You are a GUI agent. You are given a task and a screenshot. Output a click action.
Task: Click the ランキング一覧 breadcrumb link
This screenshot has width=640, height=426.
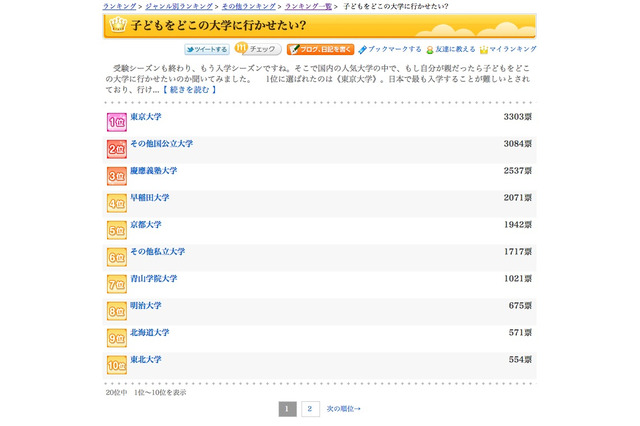tap(308, 6)
